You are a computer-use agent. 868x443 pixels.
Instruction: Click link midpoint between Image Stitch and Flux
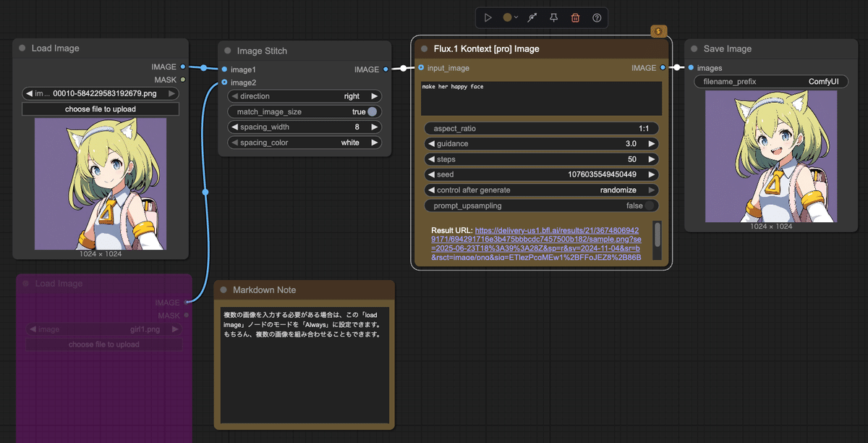(403, 69)
